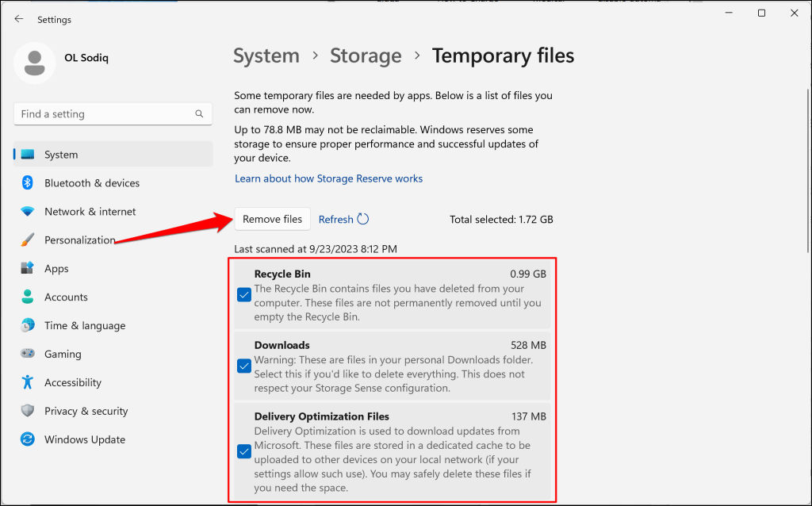Go to Storage in breadcrumb
The image size is (812, 506).
coord(366,56)
